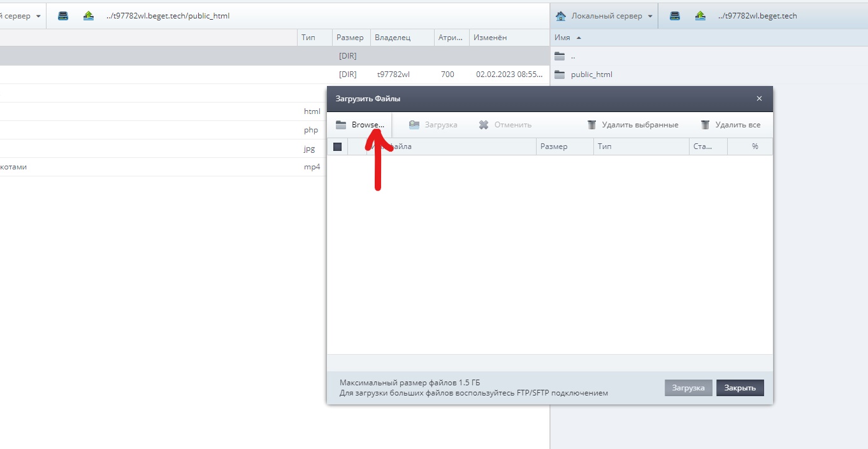Click the green up-arrow icon in left panel
Viewport: 868px width, 449px height.
(89, 16)
